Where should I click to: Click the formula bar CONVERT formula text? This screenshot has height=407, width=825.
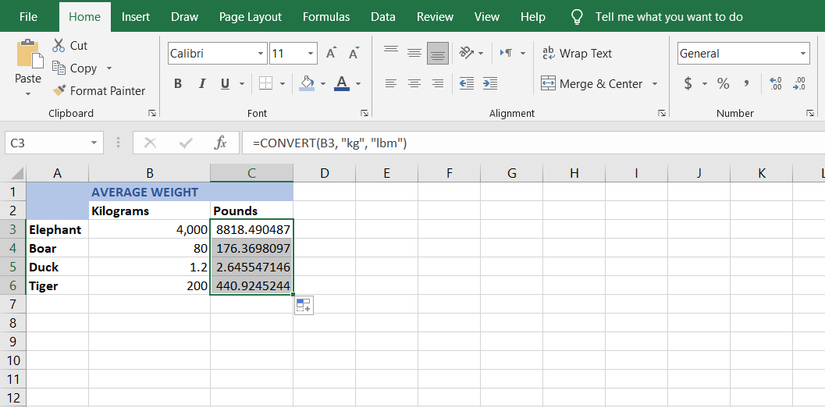330,144
